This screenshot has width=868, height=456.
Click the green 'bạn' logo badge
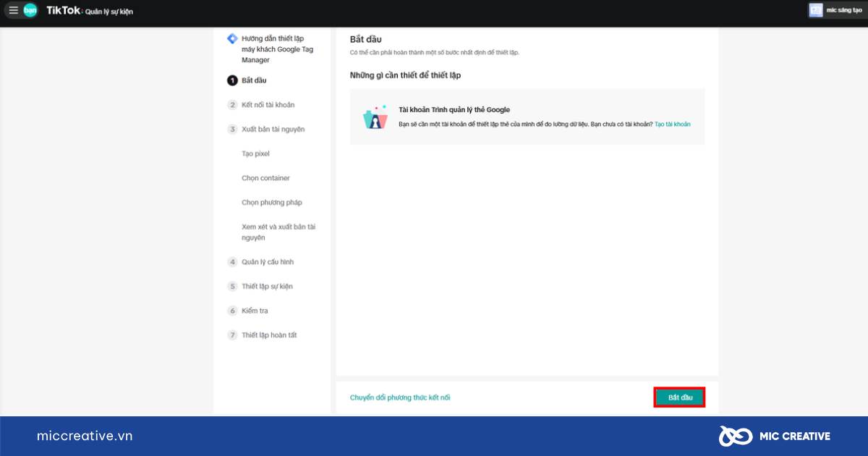point(30,10)
